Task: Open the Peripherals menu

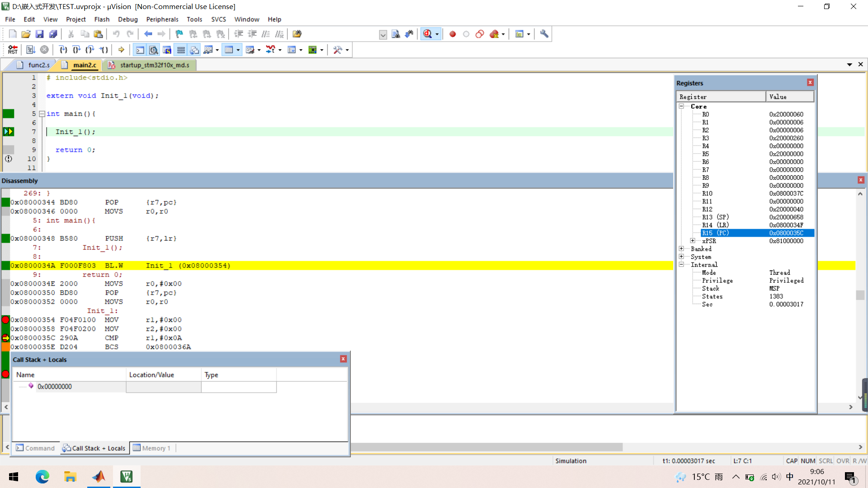Action: pos(162,19)
